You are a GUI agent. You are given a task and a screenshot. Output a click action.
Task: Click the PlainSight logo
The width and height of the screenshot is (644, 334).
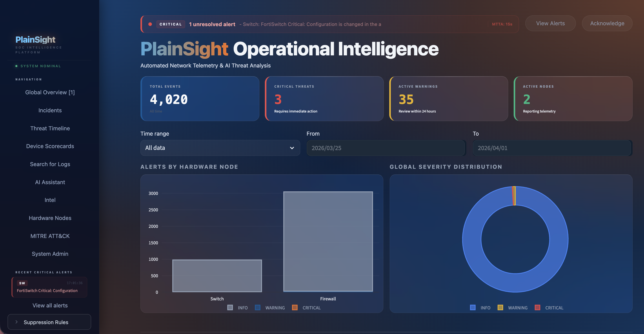35,40
